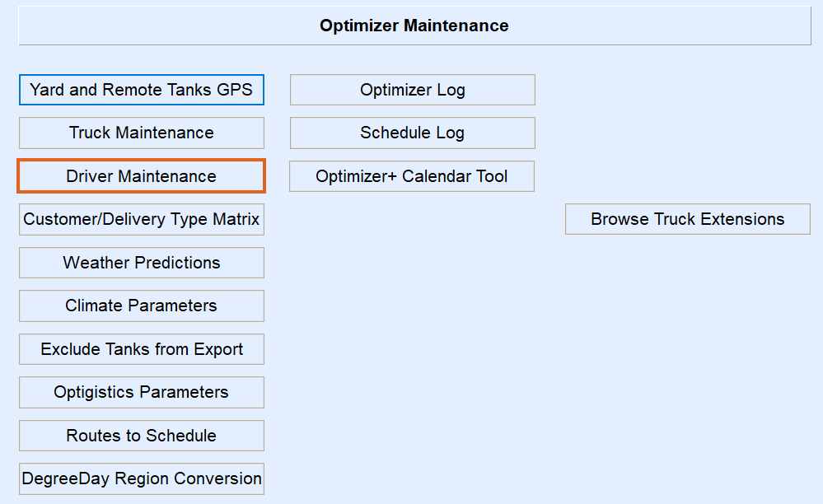Open Weather Predictions
The image size is (823, 504).
click(x=142, y=263)
